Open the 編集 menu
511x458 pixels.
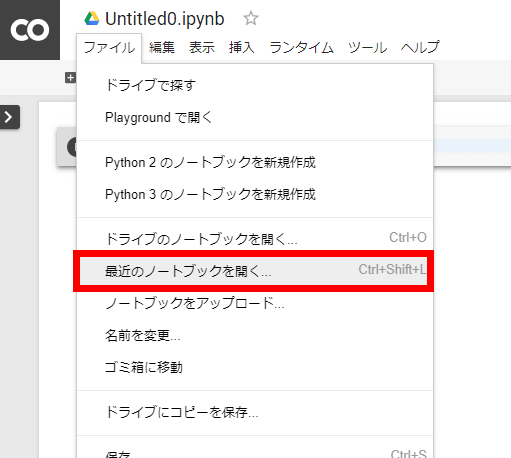click(162, 47)
